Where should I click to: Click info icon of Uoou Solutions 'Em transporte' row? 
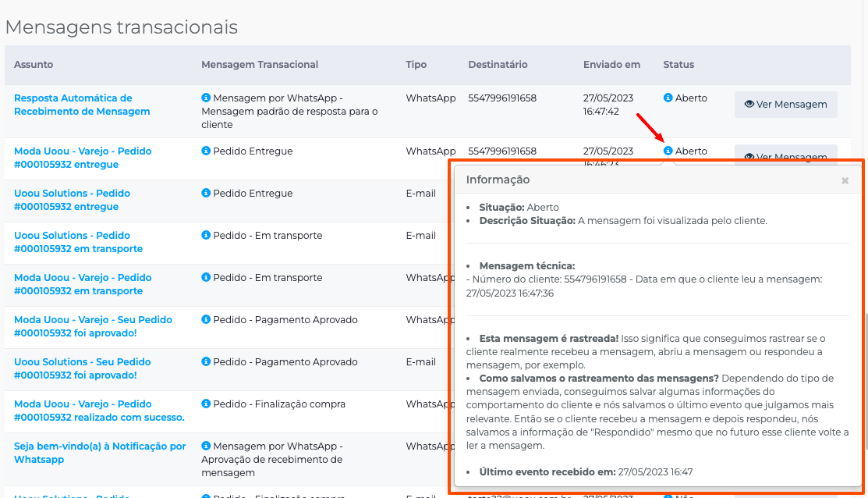point(206,235)
